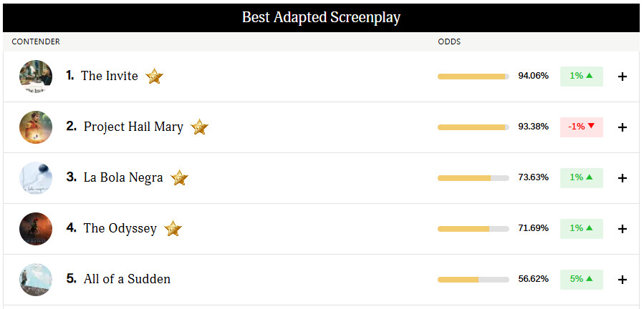Expand The Invite row with plus icon
Viewport: 644px width, 309px height.
[623, 77]
